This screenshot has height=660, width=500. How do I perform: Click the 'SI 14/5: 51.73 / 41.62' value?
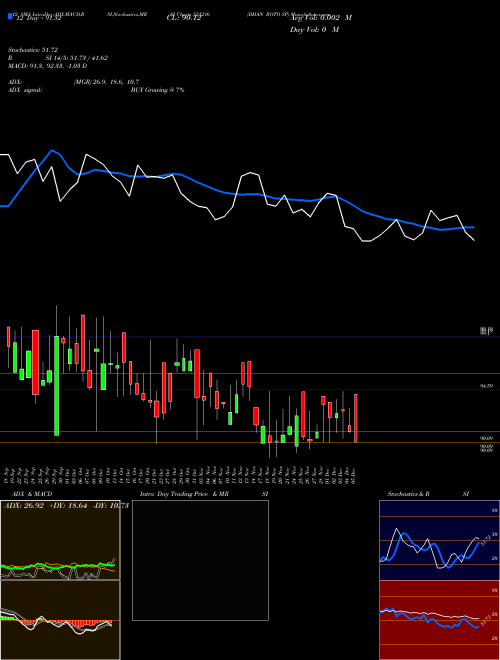77,58
